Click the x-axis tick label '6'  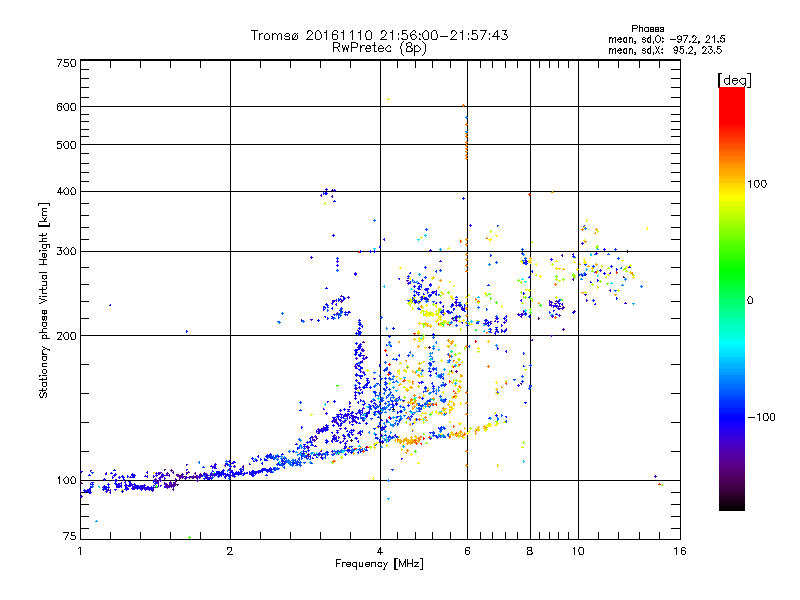tap(467, 551)
